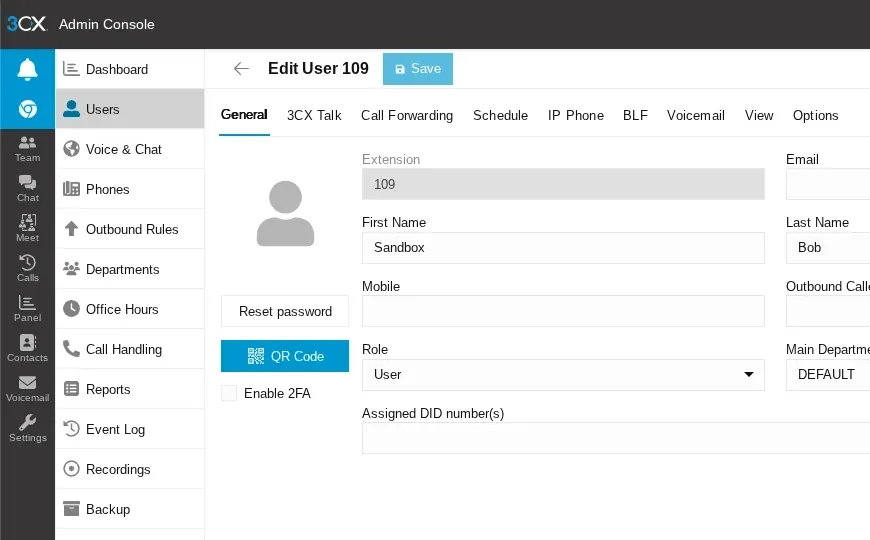This screenshot has height=540, width=870.
Task: Go back using the left arrow
Action: [x=241, y=69]
